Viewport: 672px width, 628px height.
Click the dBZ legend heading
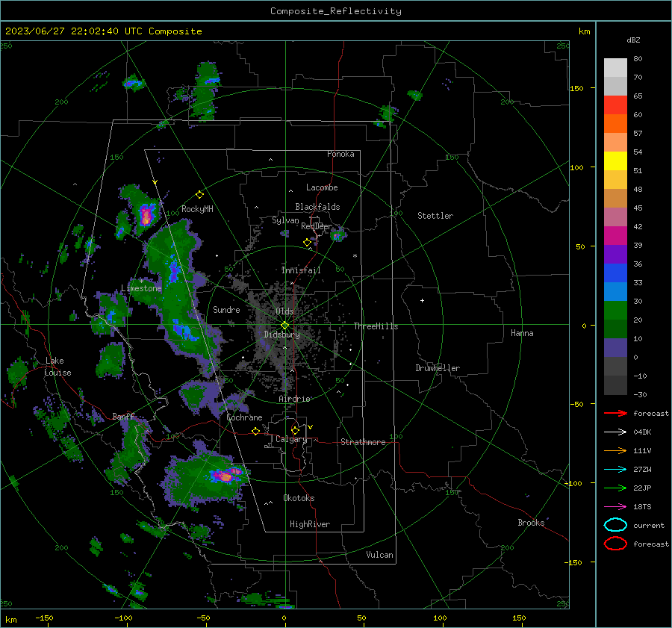click(x=633, y=40)
